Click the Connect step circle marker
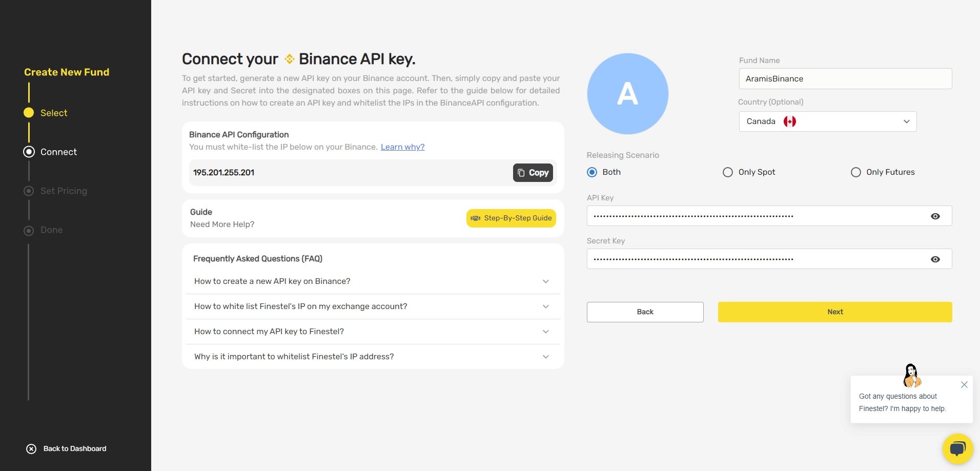This screenshot has height=471, width=980. point(29,152)
